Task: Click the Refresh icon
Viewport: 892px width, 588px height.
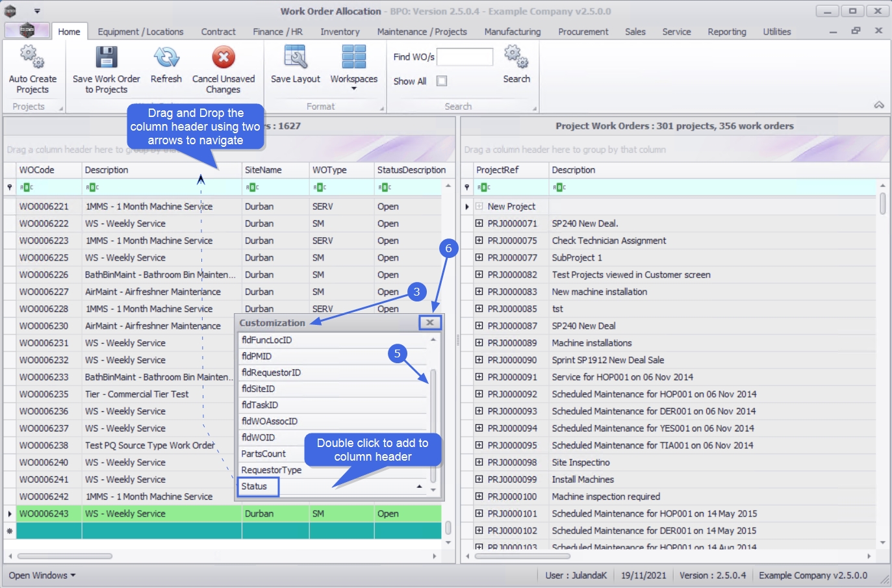Action: pos(166,58)
